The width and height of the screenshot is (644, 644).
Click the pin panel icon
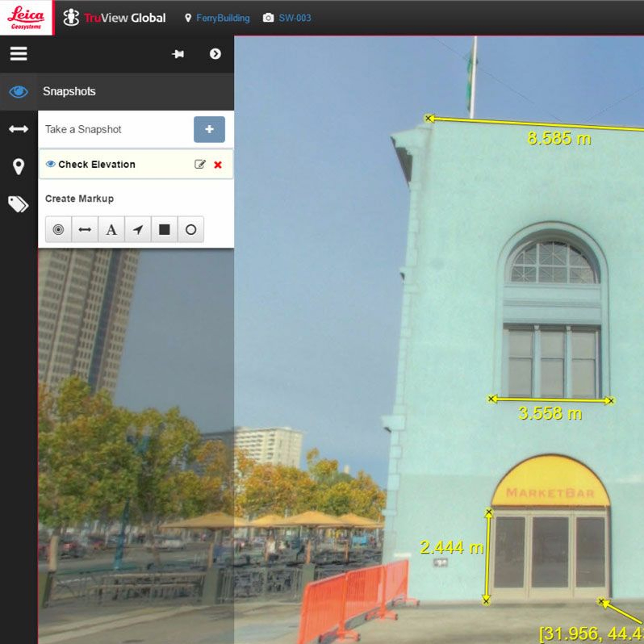tap(178, 54)
